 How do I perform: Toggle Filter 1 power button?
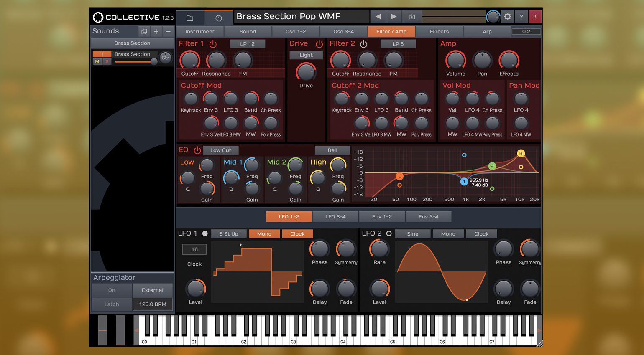pos(213,44)
